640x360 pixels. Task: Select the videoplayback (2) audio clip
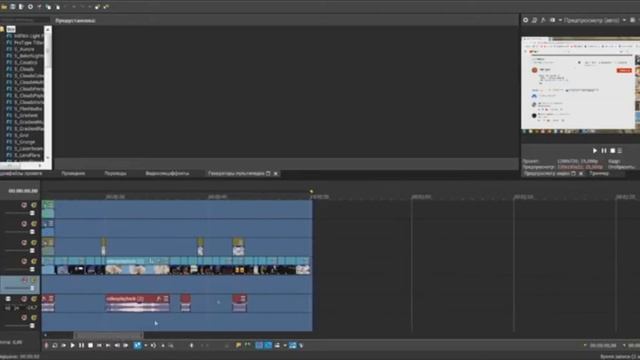tap(137, 303)
